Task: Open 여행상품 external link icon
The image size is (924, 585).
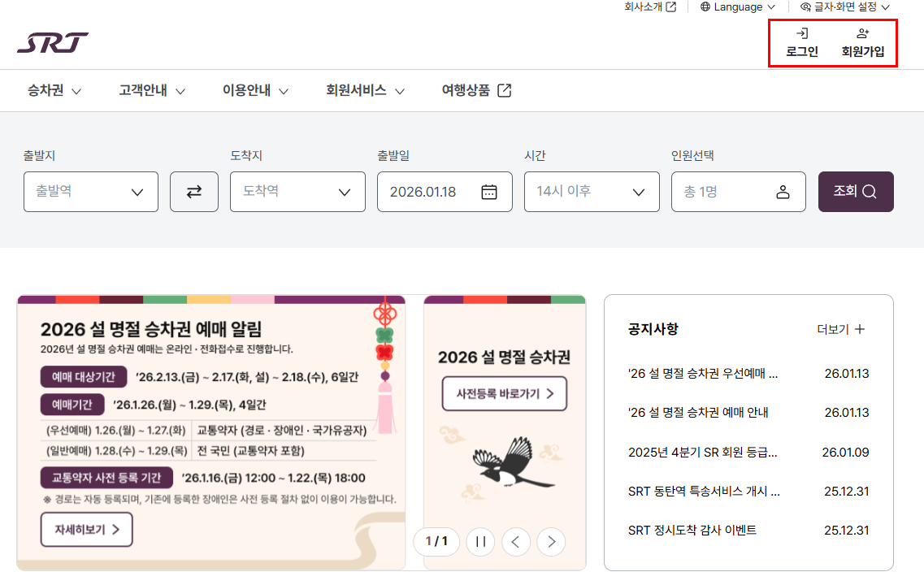Action: point(505,90)
